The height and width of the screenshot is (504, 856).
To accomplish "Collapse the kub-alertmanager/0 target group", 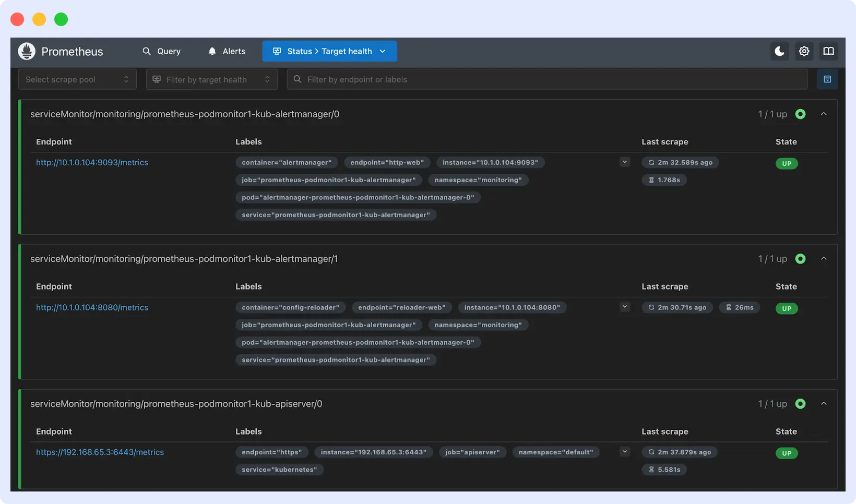I will (824, 114).
